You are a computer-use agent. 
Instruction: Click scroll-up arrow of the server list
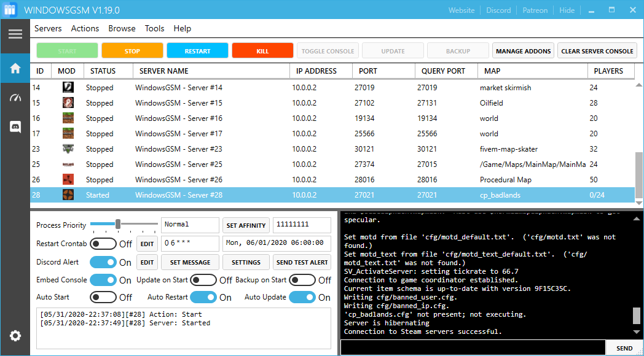click(x=638, y=85)
